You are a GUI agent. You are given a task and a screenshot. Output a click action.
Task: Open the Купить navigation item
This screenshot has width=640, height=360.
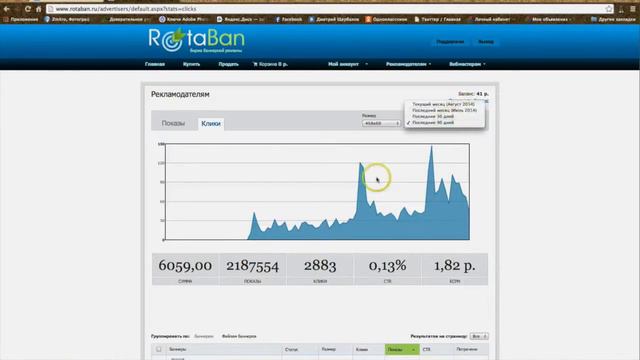point(191,64)
